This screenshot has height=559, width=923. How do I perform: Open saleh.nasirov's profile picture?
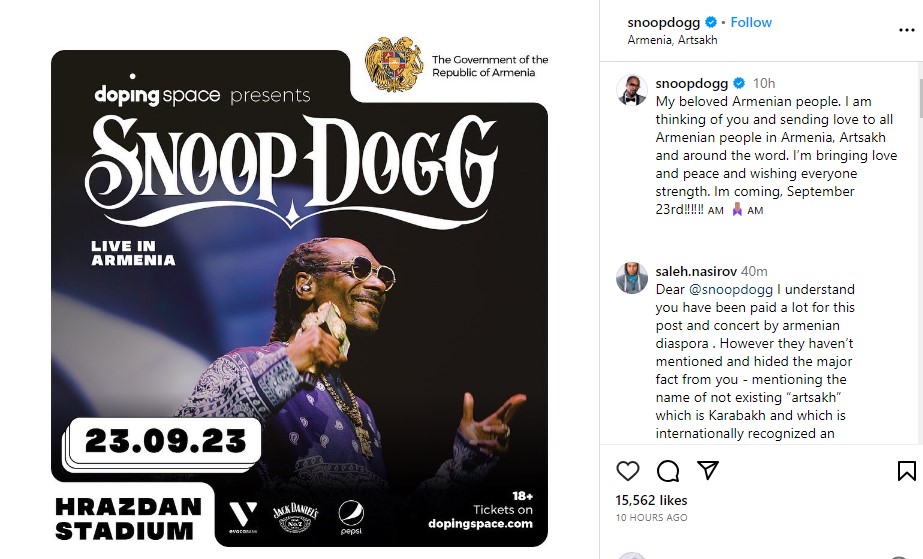(631, 277)
